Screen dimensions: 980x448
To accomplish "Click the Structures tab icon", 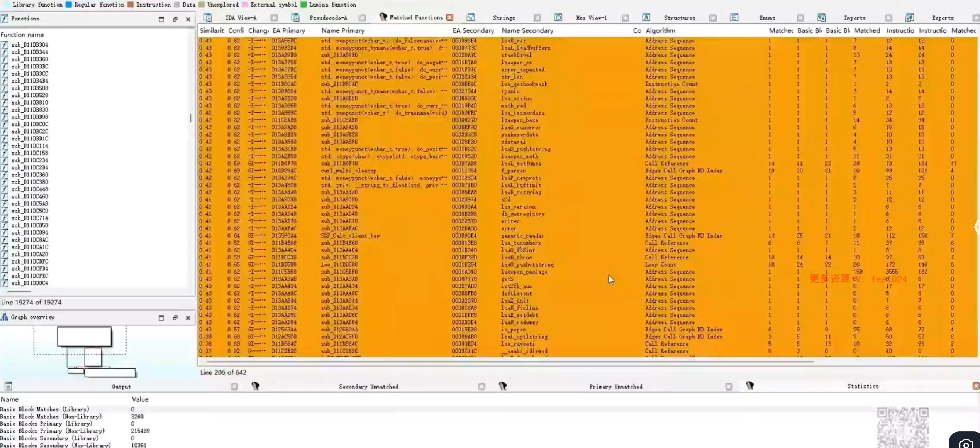I will (646, 18).
